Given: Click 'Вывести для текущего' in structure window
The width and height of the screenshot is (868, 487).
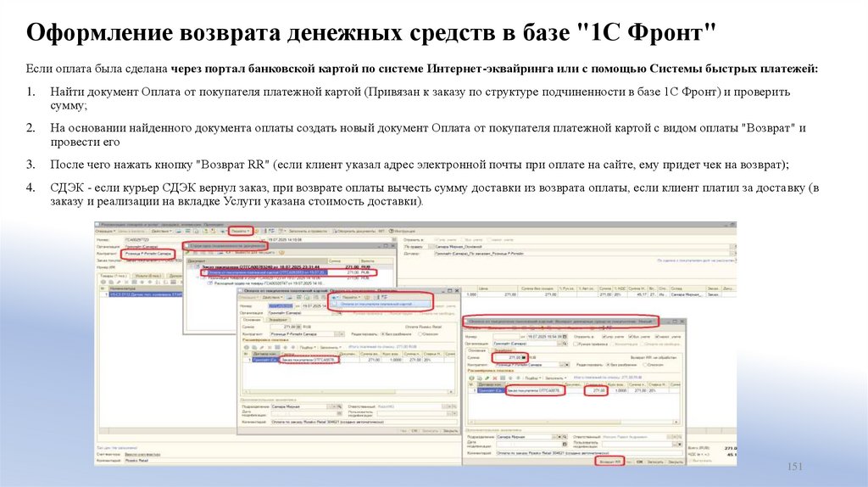Looking at the screenshot, I should click(x=254, y=252).
